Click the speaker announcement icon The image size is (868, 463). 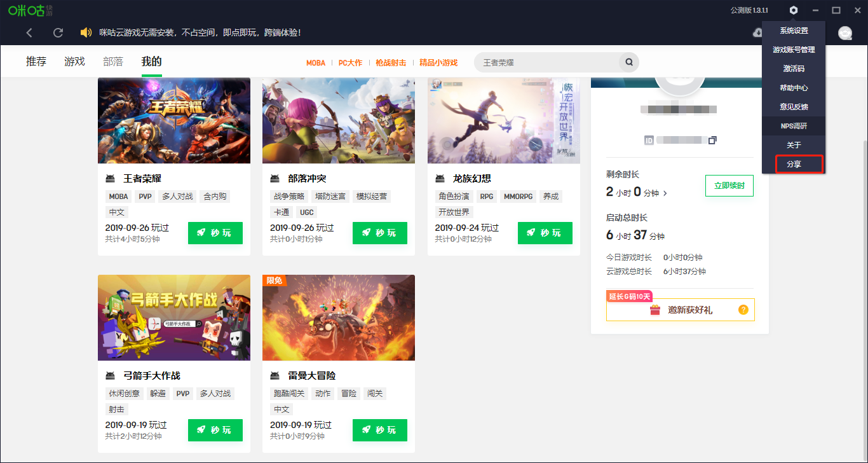point(86,32)
